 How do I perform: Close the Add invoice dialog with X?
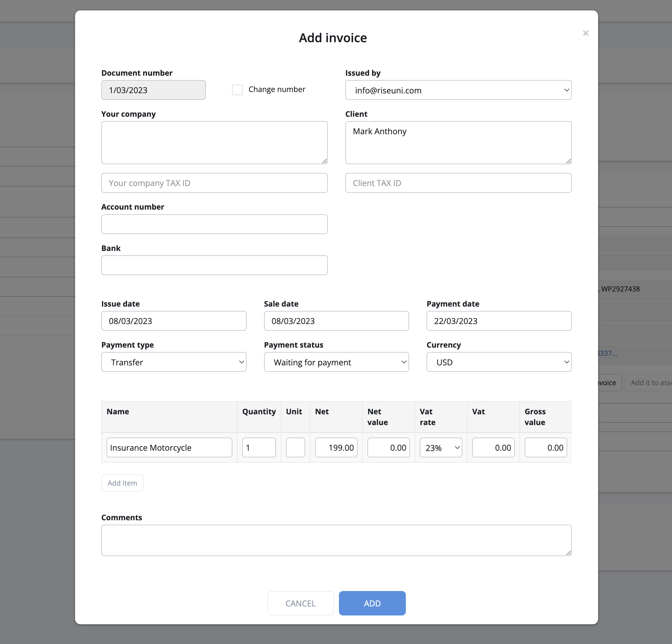(x=585, y=33)
